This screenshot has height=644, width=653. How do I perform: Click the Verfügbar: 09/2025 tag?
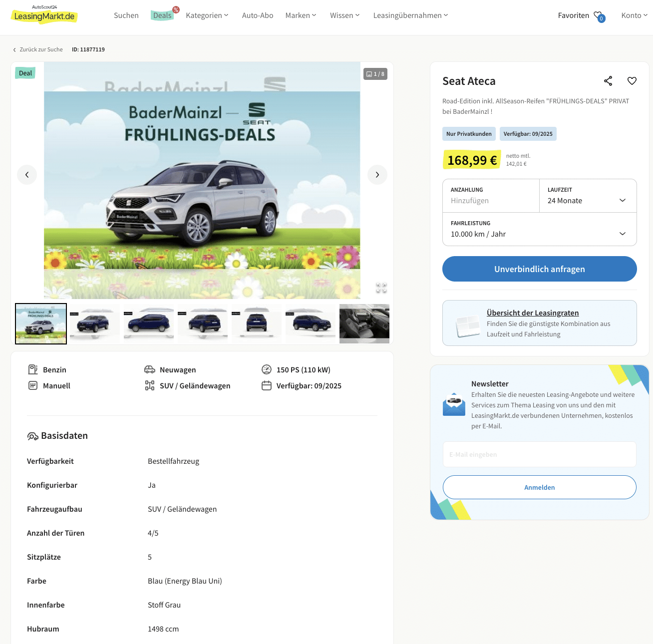(x=528, y=134)
